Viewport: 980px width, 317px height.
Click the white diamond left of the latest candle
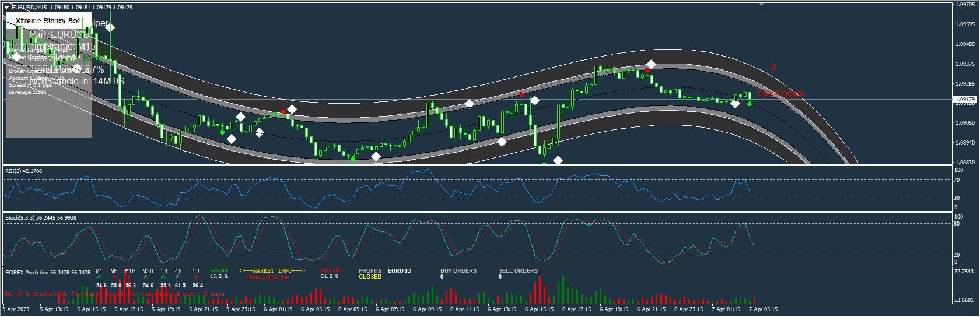pos(735,104)
